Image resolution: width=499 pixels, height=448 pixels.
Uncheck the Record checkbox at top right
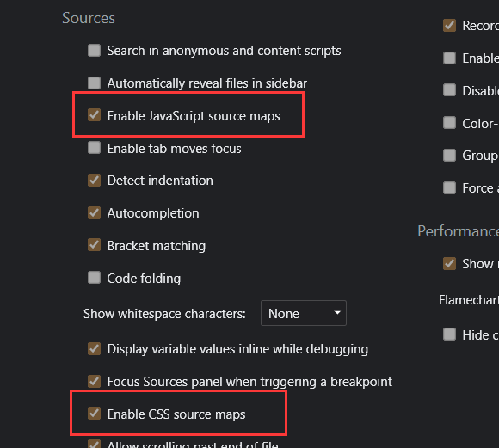tap(449, 26)
